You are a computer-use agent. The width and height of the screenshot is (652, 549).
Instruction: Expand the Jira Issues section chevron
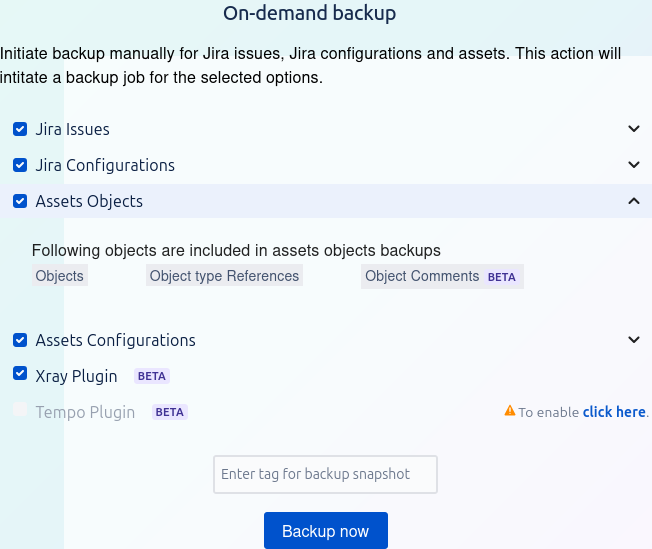coord(633,129)
